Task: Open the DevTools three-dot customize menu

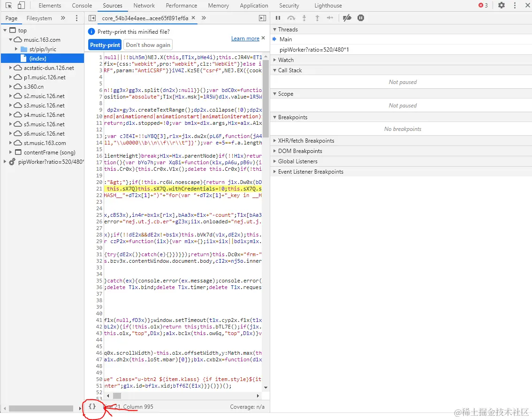Action: [x=515, y=6]
